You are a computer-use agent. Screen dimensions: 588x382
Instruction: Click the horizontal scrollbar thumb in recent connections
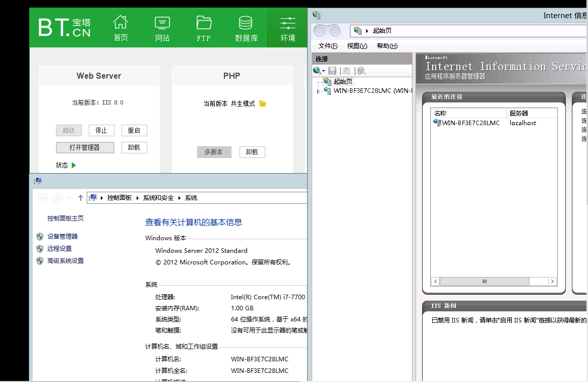tap(485, 281)
